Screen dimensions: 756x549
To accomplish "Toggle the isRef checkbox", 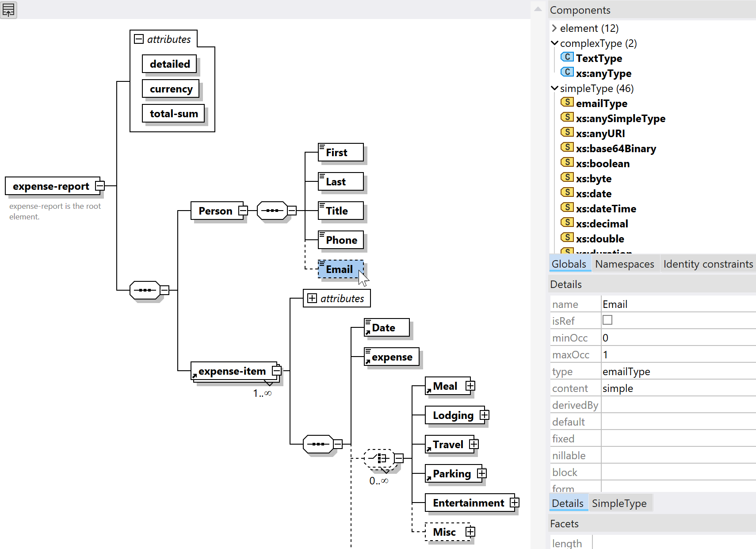I will click(607, 320).
